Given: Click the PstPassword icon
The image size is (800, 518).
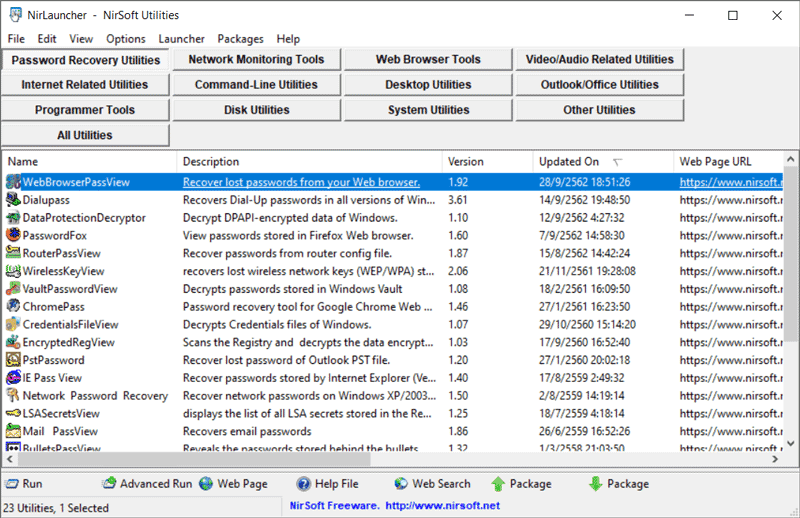Looking at the screenshot, I should (13, 360).
